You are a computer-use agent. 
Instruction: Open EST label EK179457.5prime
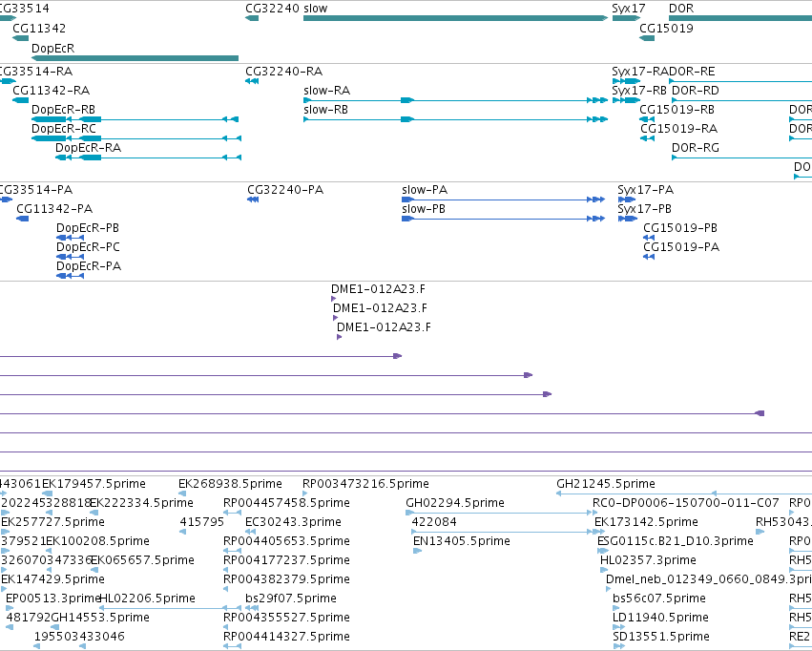coord(94,484)
